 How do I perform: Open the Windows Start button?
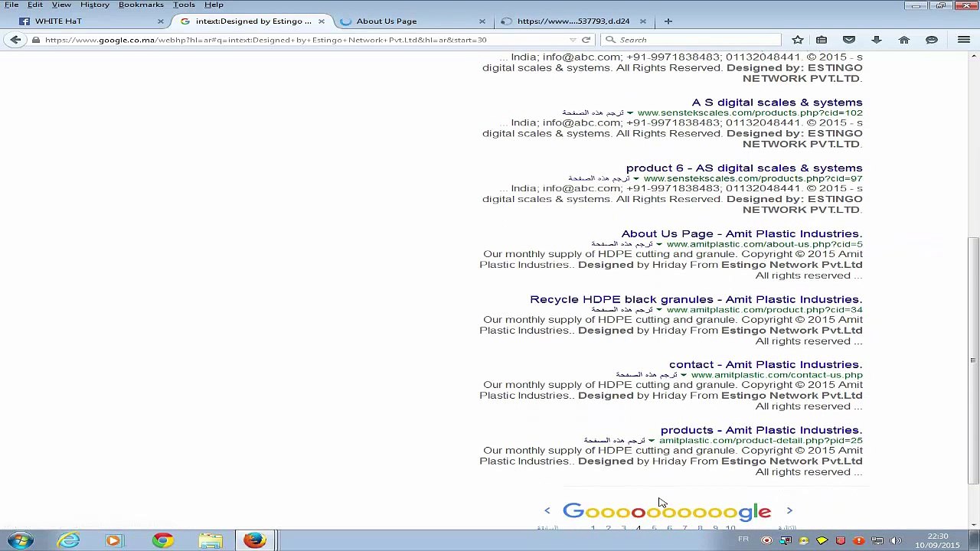pos(21,540)
